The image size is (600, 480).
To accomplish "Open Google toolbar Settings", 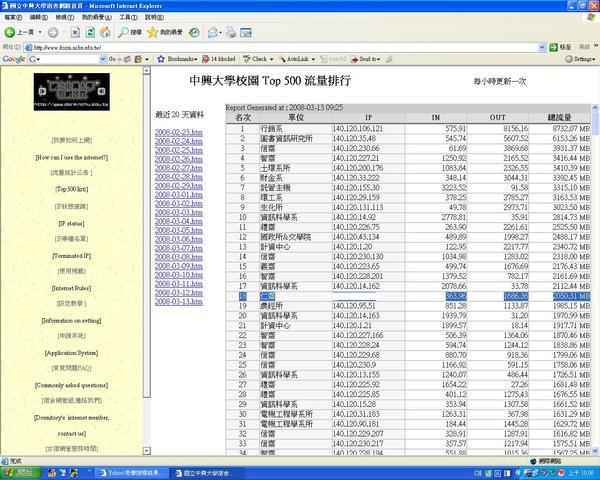I will point(580,59).
